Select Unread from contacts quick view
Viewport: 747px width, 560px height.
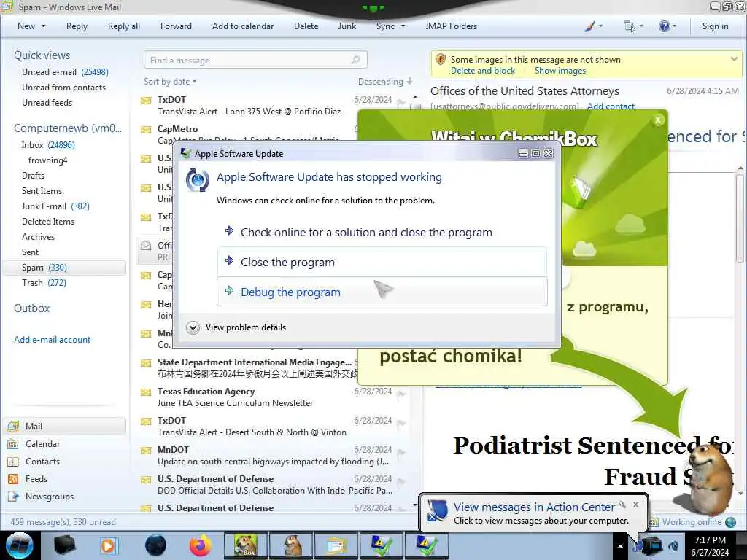click(x=64, y=87)
